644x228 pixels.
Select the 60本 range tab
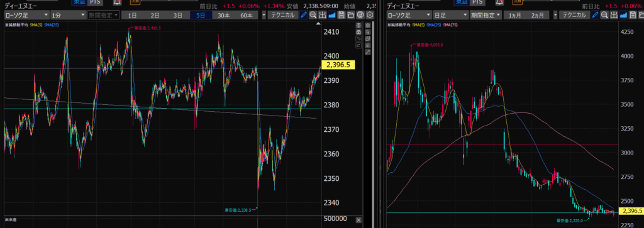coord(247,15)
